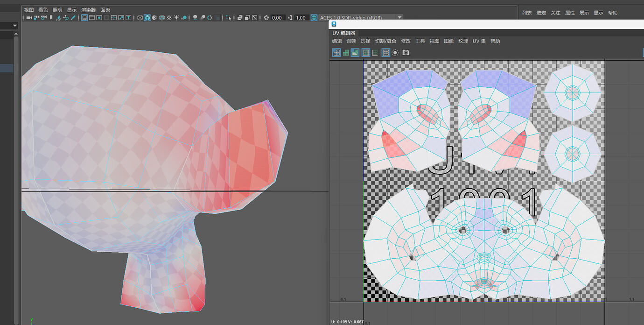Viewport: 644px width, 325px height.
Task: Open the viewport 面板 menu
Action: coord(105,10)
